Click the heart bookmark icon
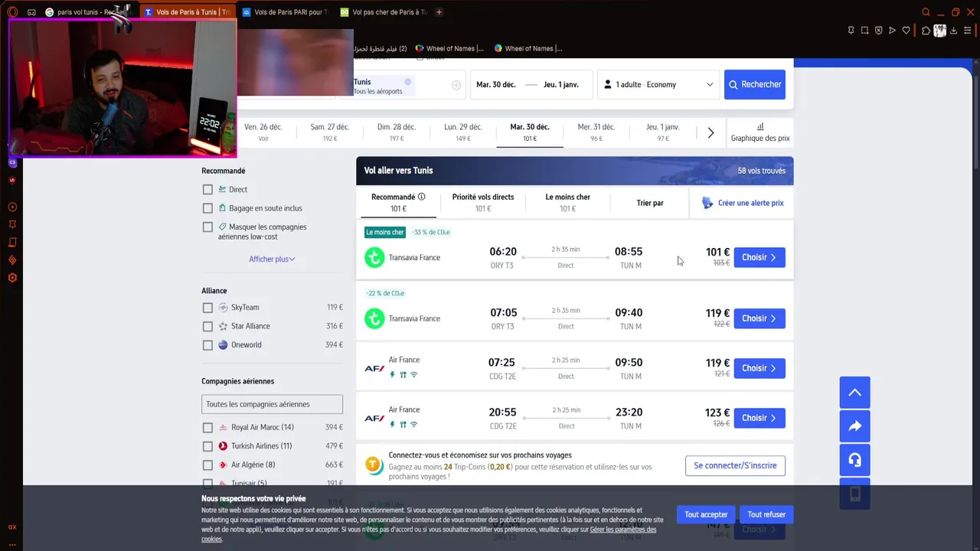The height and width of the screenshot is (551, 980). pos(906,31)
